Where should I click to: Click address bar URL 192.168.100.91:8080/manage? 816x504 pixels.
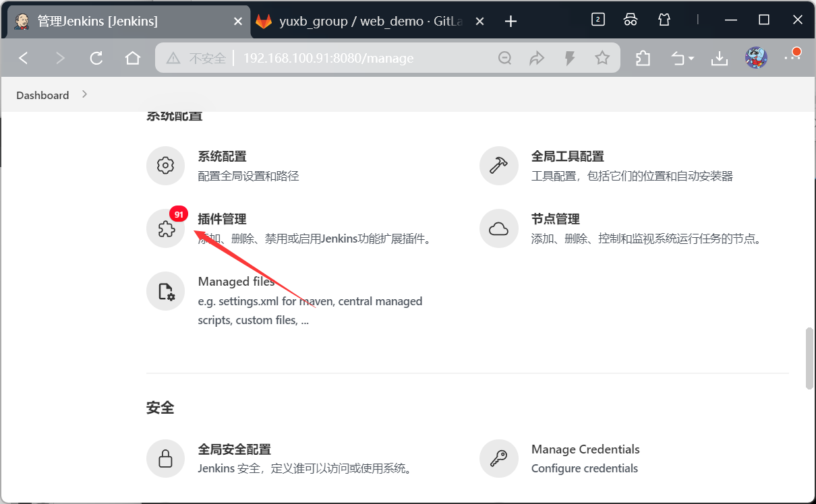(328, 59)
